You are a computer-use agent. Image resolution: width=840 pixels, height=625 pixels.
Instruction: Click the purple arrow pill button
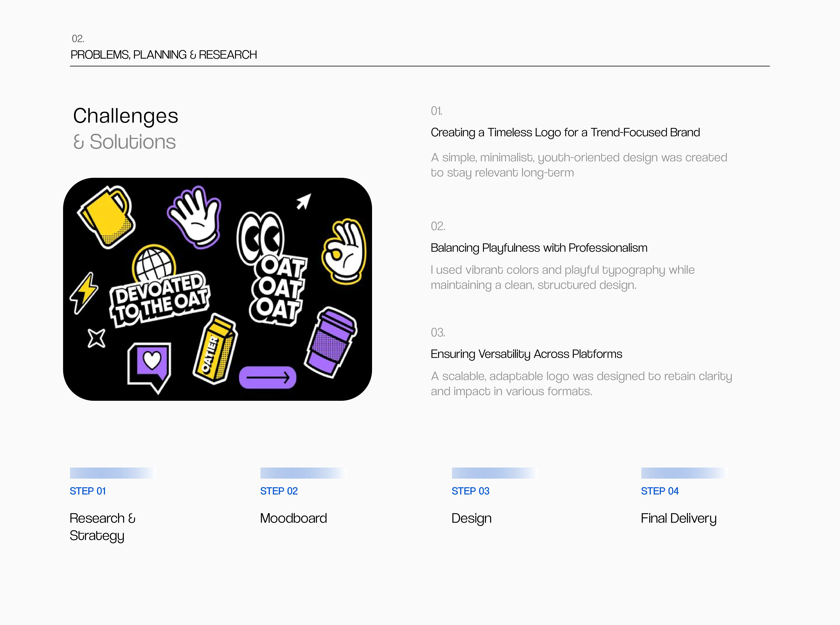268,377
